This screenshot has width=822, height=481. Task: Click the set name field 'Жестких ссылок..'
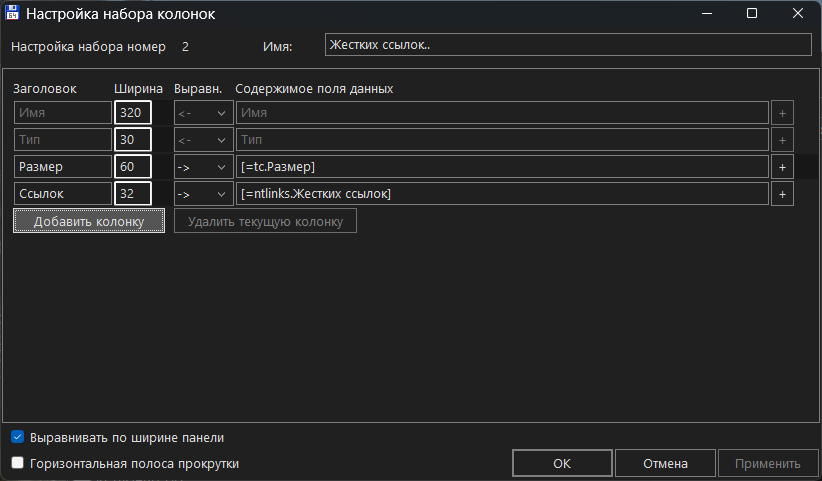tap(567, 45)
